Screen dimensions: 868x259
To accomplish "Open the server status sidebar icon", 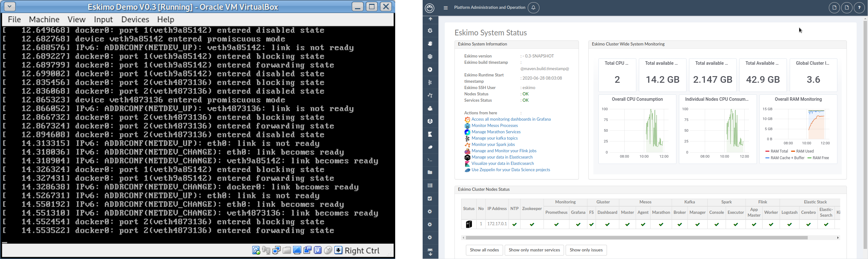I will (x=430, y=185).
